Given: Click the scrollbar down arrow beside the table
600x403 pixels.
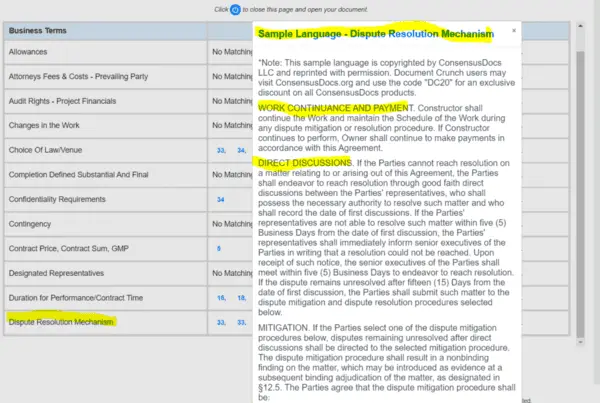Looking at the screenshot, I should click(x=580, y=342).
